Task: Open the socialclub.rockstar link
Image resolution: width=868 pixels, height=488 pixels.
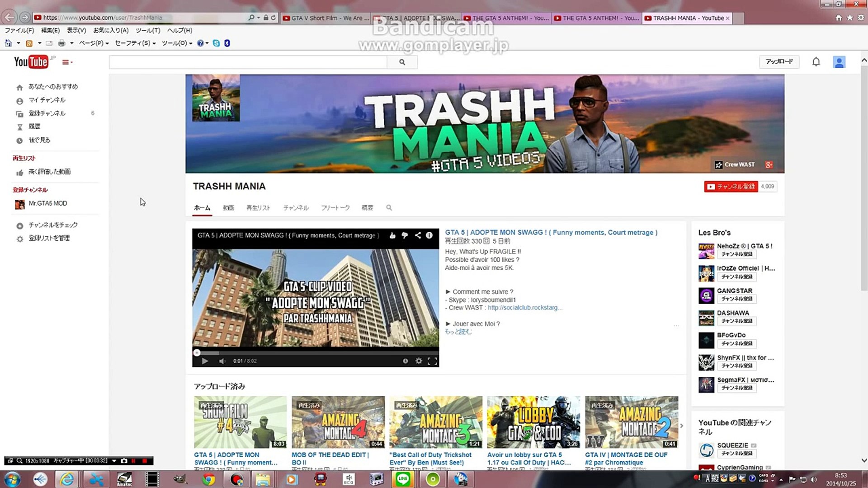Action: coord(524,308)
